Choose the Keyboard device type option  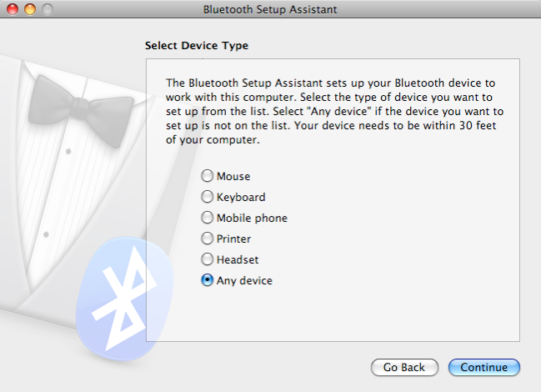point(208,197)
